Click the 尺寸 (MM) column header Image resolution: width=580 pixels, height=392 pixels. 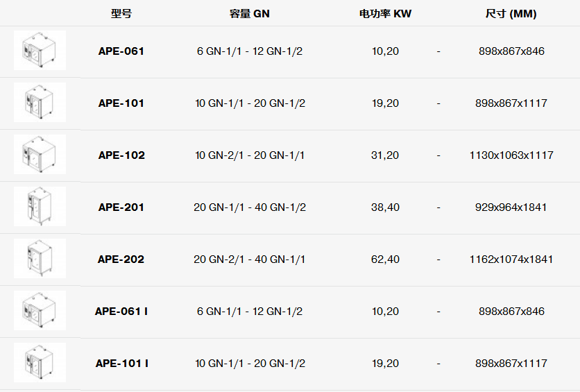pos(511,14)
